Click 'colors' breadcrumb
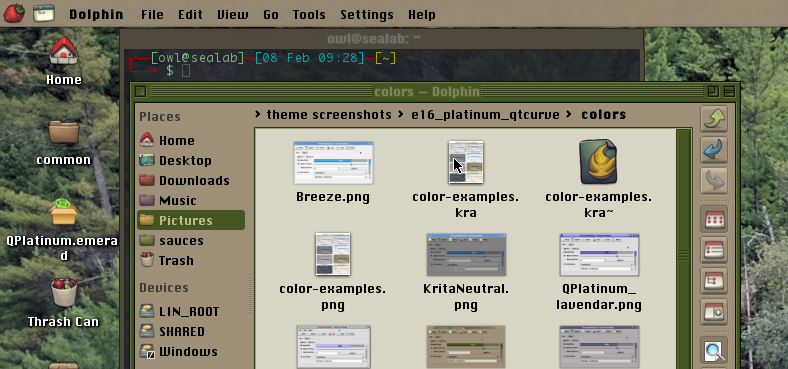Viewport: 788px width, 369px height. tap(603, 115)
